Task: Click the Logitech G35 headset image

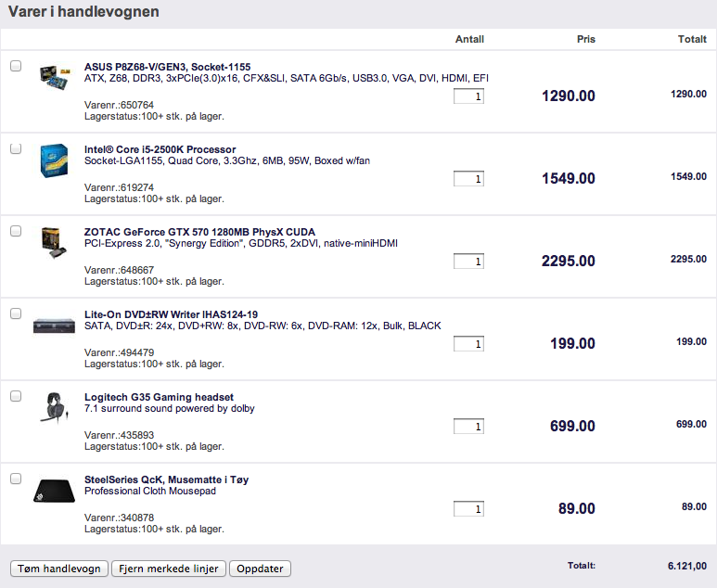Action: pyautogui.click(x=55, y=407)
